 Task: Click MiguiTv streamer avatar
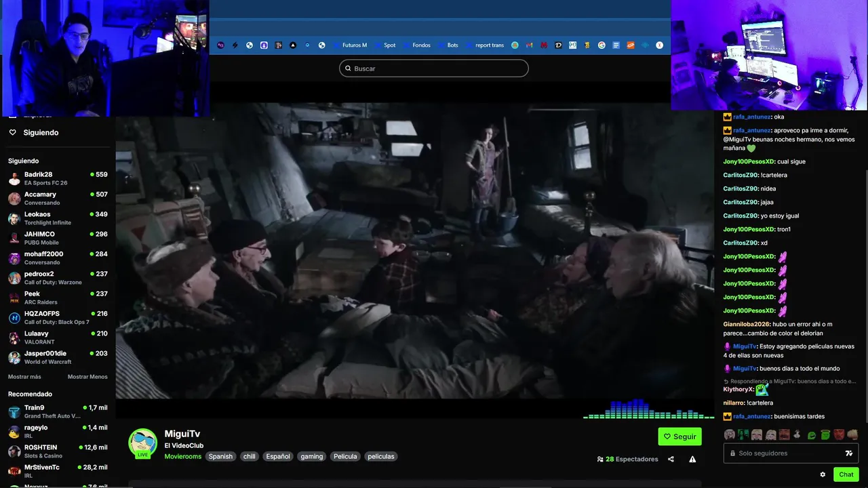(x=143, y=443)
